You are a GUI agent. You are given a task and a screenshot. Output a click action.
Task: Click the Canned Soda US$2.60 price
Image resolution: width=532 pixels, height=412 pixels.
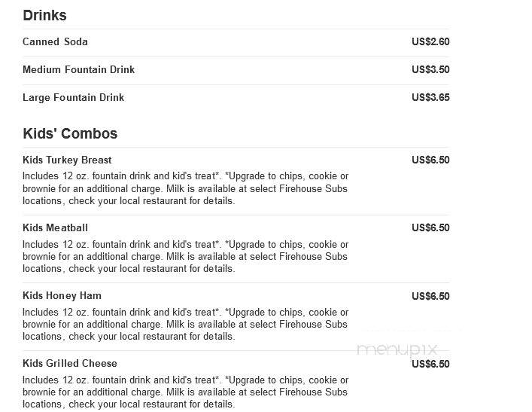coord(430,41)
